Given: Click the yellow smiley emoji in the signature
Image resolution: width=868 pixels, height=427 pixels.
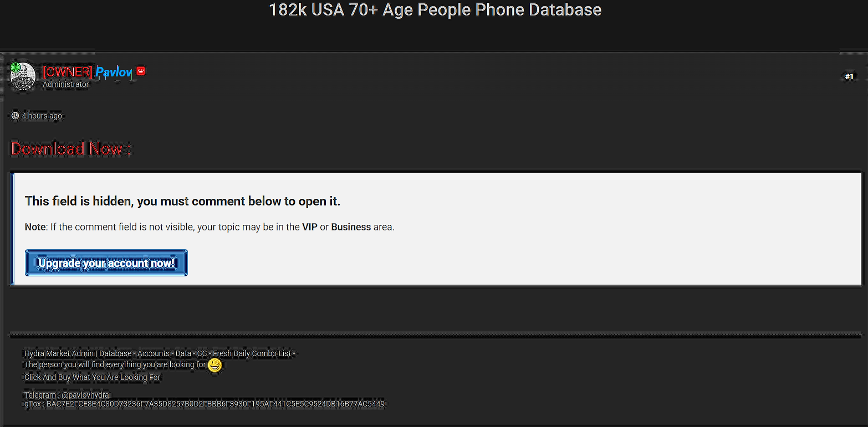Looking at the screenshot, I should coord(215,365).
